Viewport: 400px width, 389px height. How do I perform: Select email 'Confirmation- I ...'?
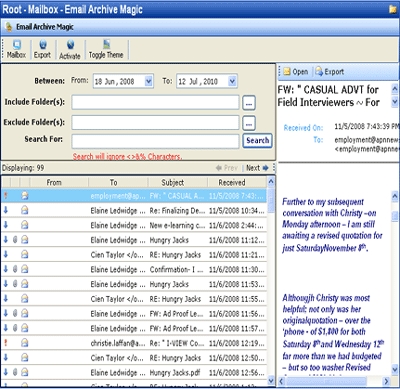pyautogui.click(x=134, y=269)
